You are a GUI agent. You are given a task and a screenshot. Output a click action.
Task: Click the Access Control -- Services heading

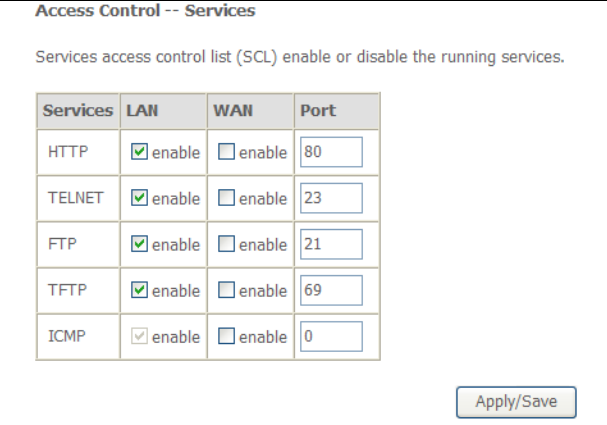145,11
